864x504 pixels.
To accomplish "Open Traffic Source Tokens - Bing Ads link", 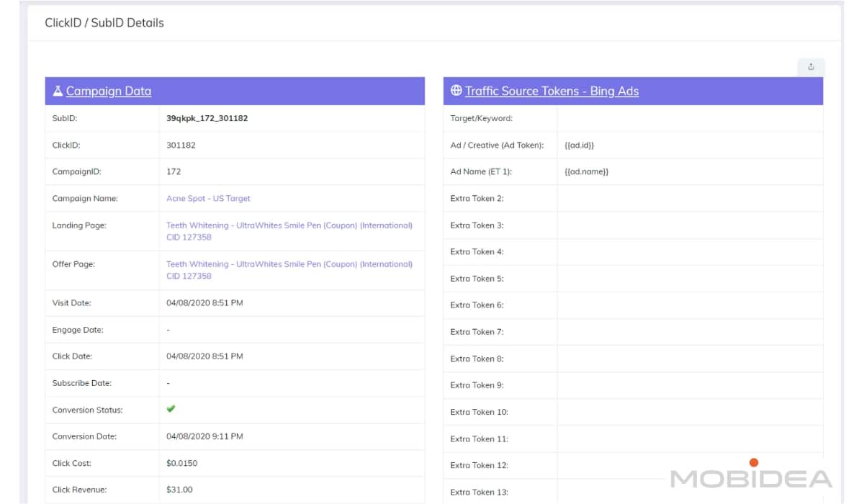I will (552, 91).
